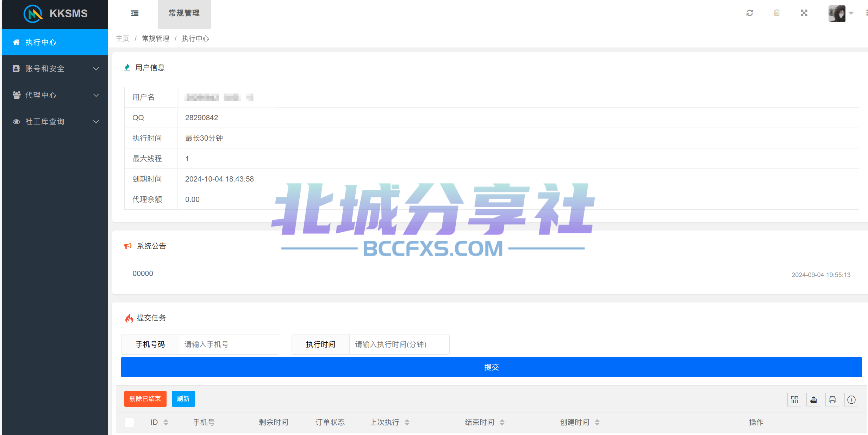Click the eye icon beside 社工库查询
Viewport: 868px width, 435px height.
16,122
